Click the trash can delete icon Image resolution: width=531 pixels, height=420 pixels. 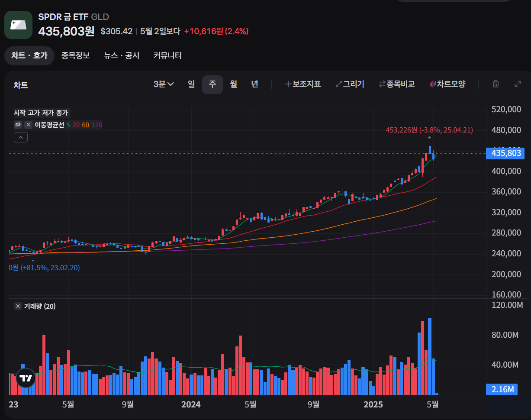(x=496, y=84)
